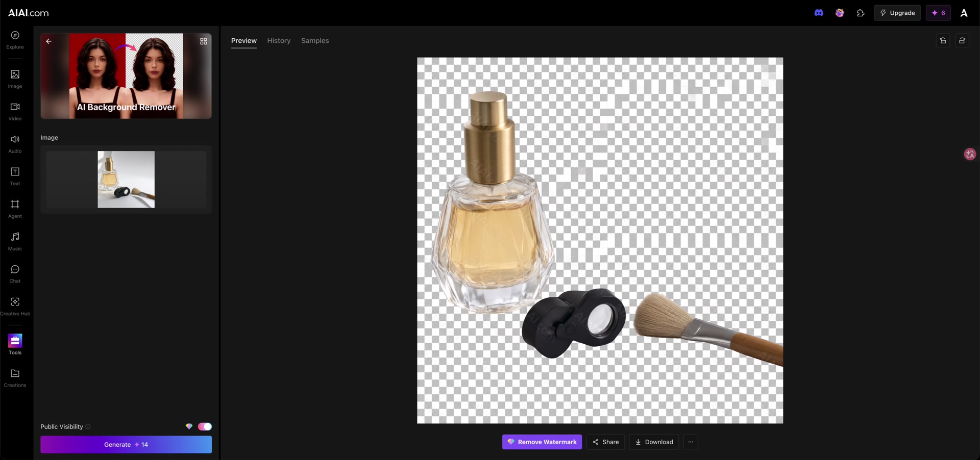This screenshot has width=980, height=460.
Task: Open the Creations folder item
Action: [x=15, y=378]
